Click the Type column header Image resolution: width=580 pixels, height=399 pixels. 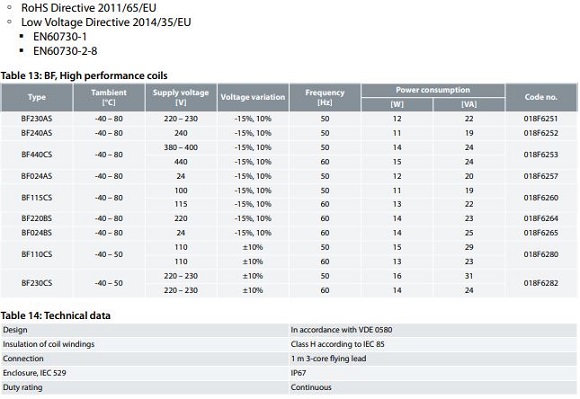pos(37,97)
